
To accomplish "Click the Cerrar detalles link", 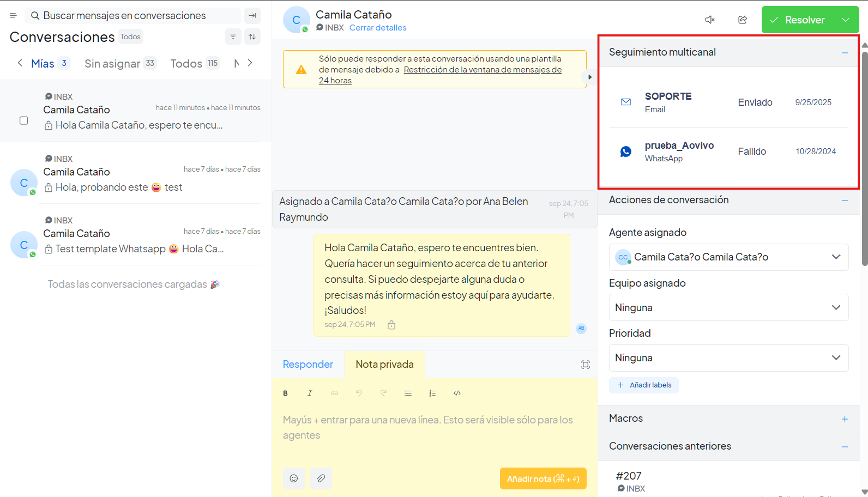I will click(378, 28).
